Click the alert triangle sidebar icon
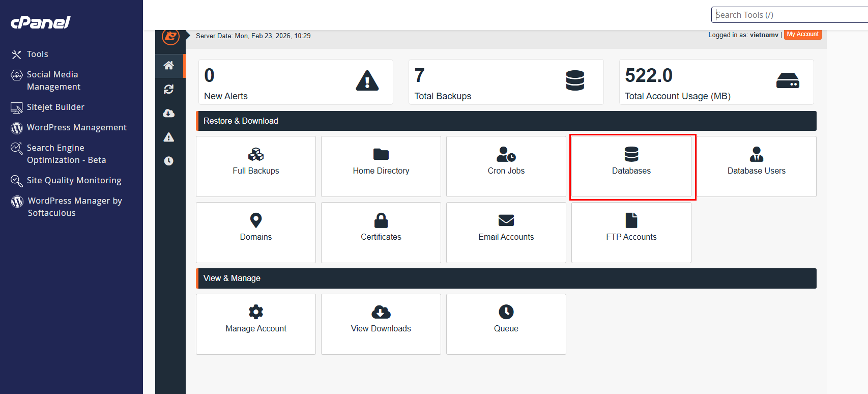 tap(169, 137)
